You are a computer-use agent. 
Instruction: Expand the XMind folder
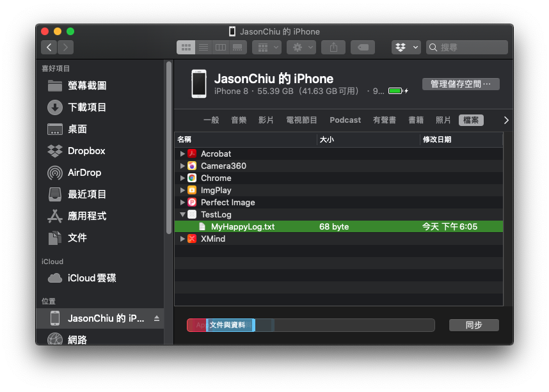click(x=182, y=239)
